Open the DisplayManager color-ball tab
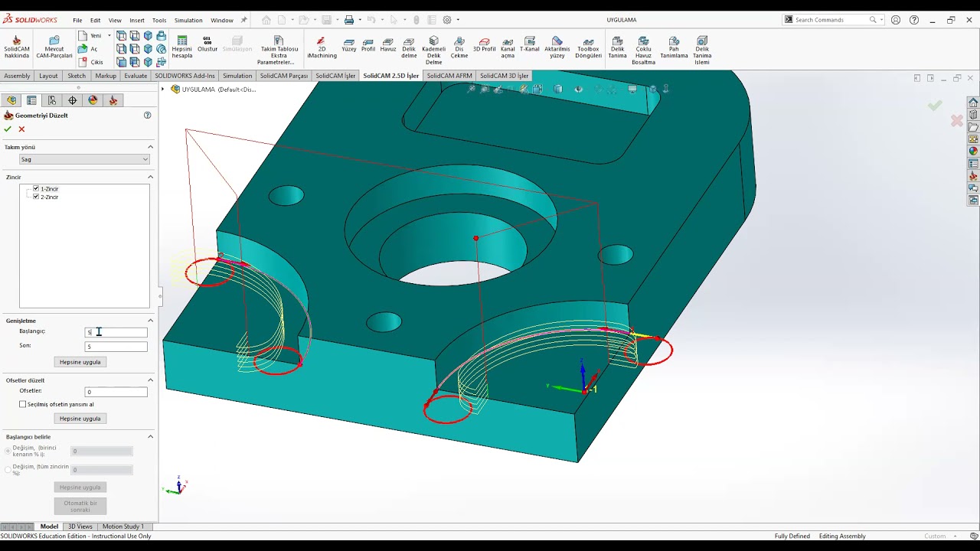The height and width of the screenshot is (551, 980). (x=93, y=100)
